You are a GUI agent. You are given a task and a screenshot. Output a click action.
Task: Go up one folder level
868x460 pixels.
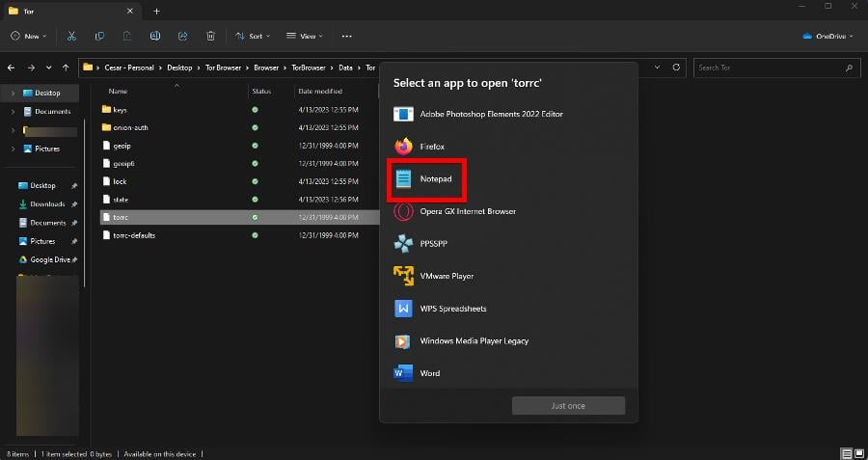[x=66, y=68]
